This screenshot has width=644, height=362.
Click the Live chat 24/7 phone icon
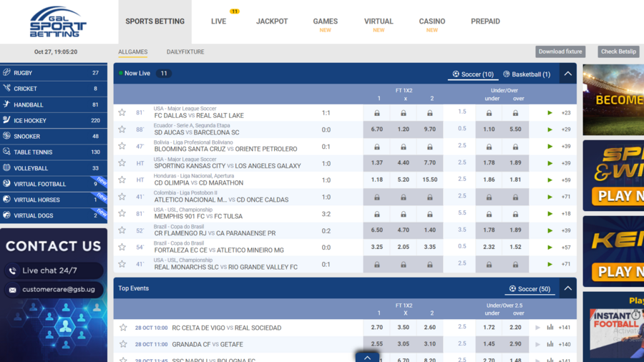(12, 271)
